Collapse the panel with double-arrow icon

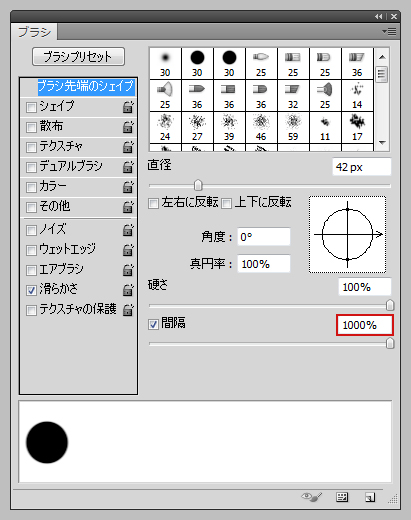click(x=378, y=16)
